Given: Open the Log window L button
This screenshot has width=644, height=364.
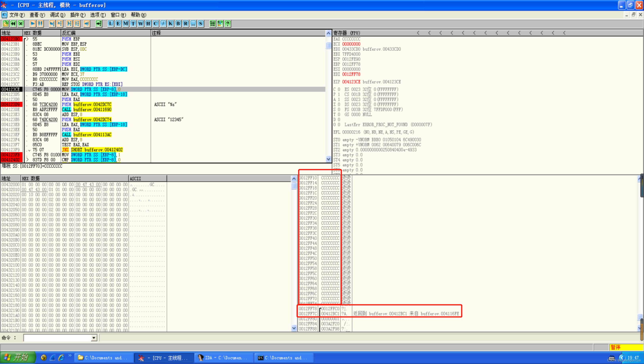Looking at the screenshot, I should point(111,24).
